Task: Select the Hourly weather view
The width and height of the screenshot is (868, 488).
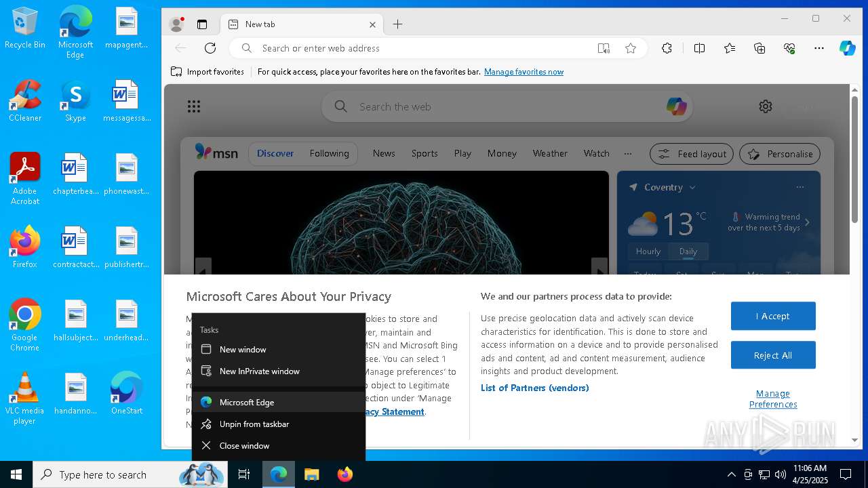Action: point(648,251)
